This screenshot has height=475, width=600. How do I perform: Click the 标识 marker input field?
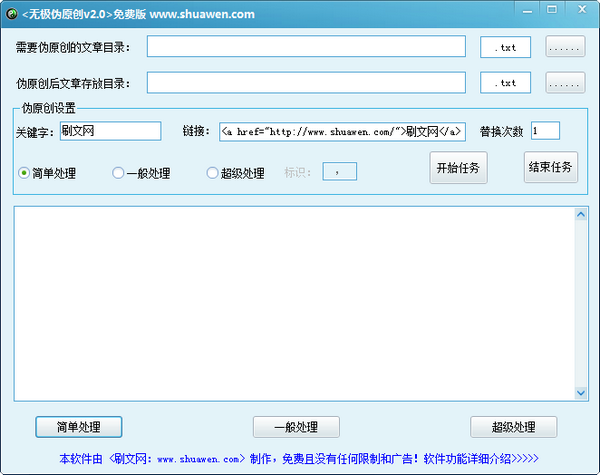coord(339,171)
